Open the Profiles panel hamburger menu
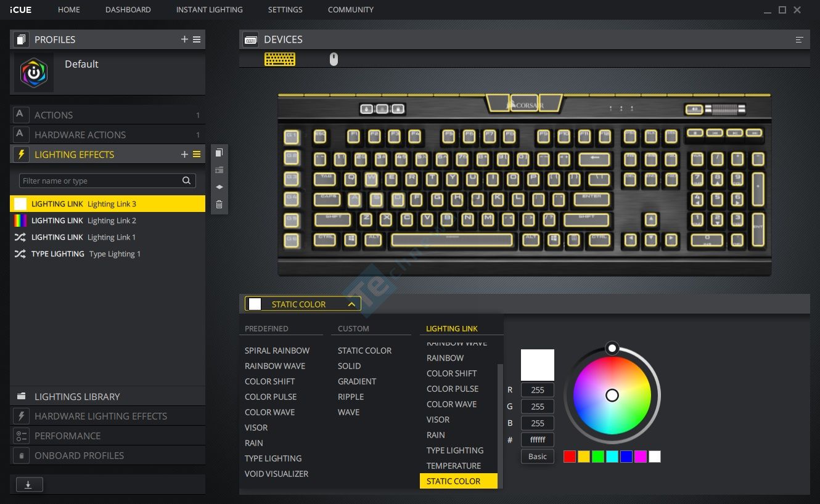 click(x=197, y=39)
